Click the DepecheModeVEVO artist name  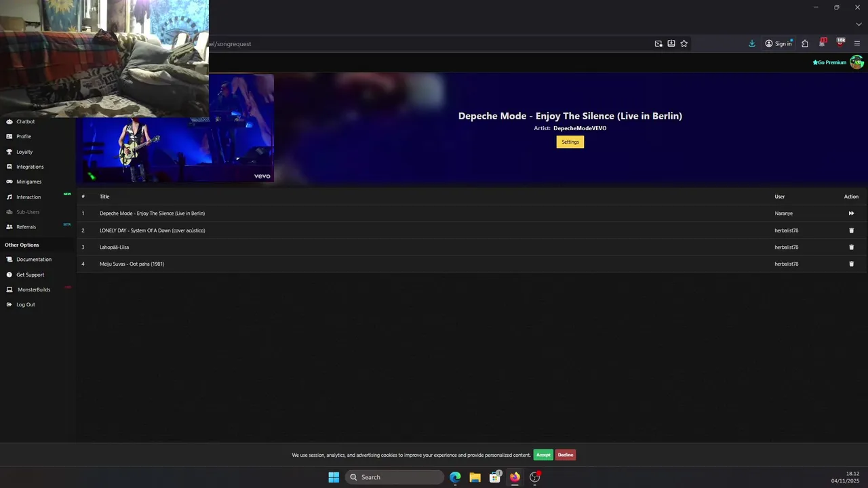click(x=580, y=128)
